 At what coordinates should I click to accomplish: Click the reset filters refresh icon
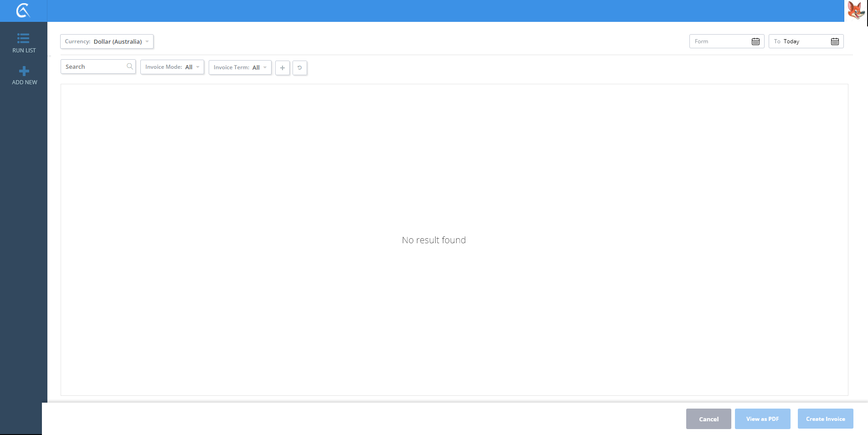point(300,68)
